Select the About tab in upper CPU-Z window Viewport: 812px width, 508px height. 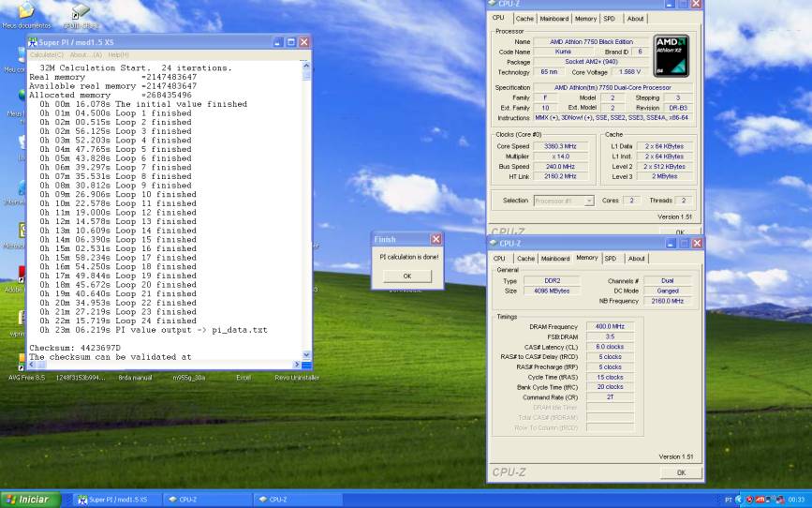pyautogui.click(x=635, y=18)
